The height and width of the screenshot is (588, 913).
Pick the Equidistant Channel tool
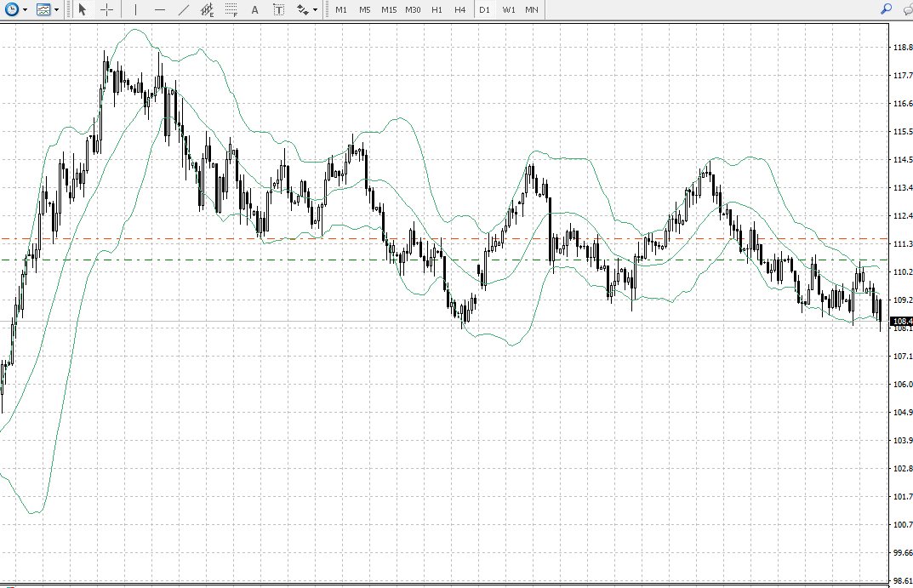pos(208,9)
